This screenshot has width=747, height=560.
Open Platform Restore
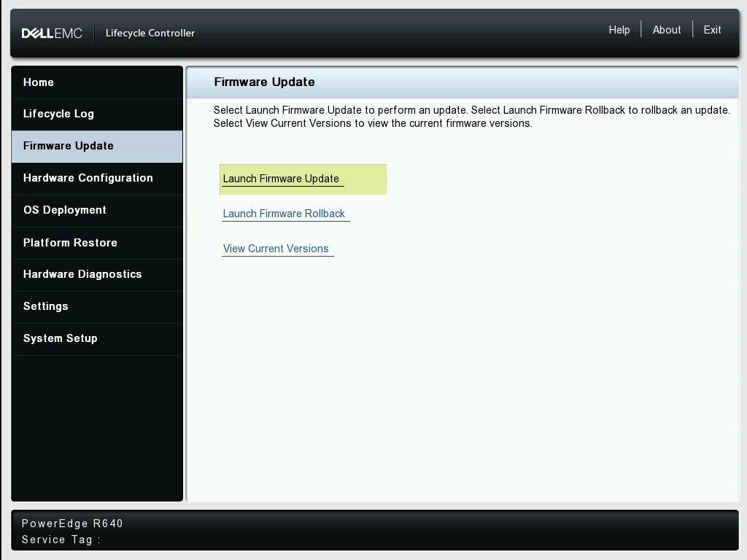pos(69,242)
